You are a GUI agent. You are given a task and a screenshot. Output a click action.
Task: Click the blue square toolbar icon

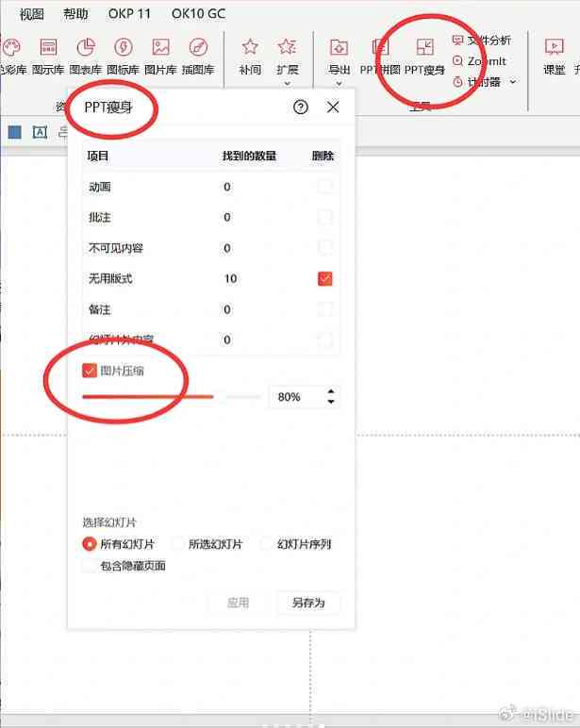point(15,132)
